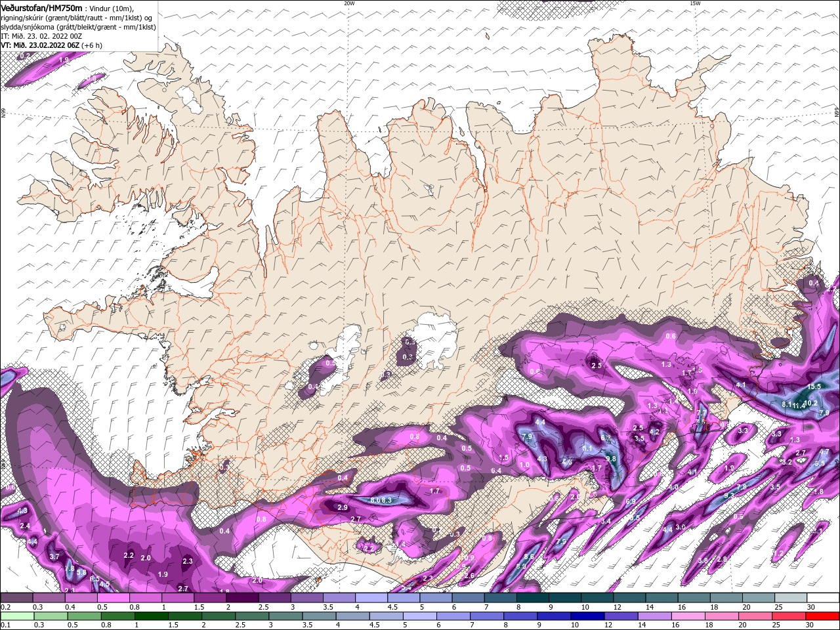Select the 4 pale lavender swatch in upper legend
Image resolution: width=840 pixels, height=630 pixels.
(x=371, y=598)
